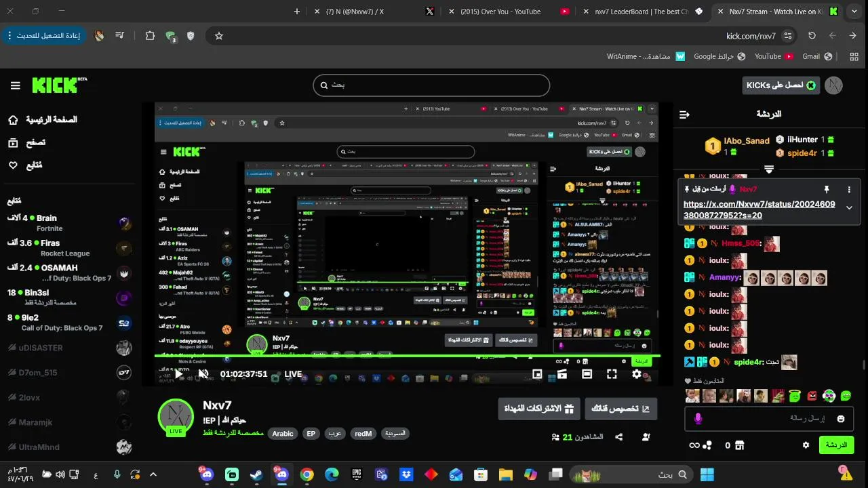The width and height of the screenshot is (868, 488).
Task: Open the Gmail bookmark
Action: [817, 56]
